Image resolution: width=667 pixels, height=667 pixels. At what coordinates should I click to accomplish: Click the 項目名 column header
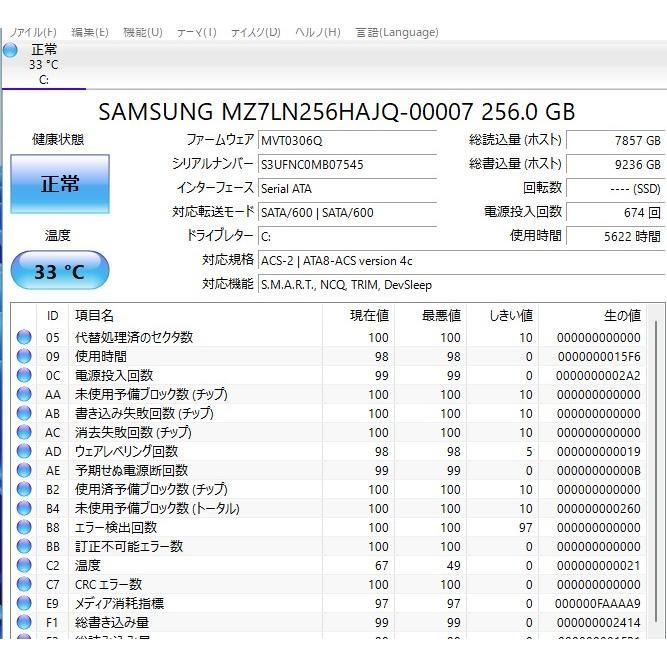point(195,316)
